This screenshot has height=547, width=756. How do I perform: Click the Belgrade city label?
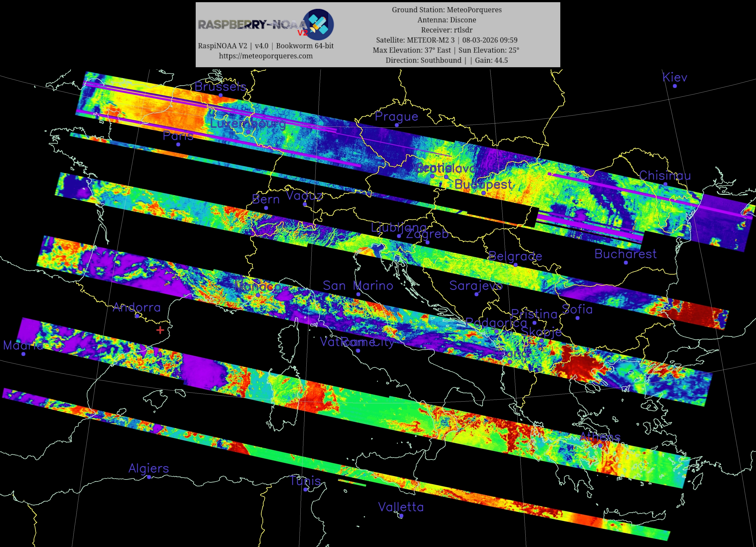pyautogui.click(x=515, y=256)
